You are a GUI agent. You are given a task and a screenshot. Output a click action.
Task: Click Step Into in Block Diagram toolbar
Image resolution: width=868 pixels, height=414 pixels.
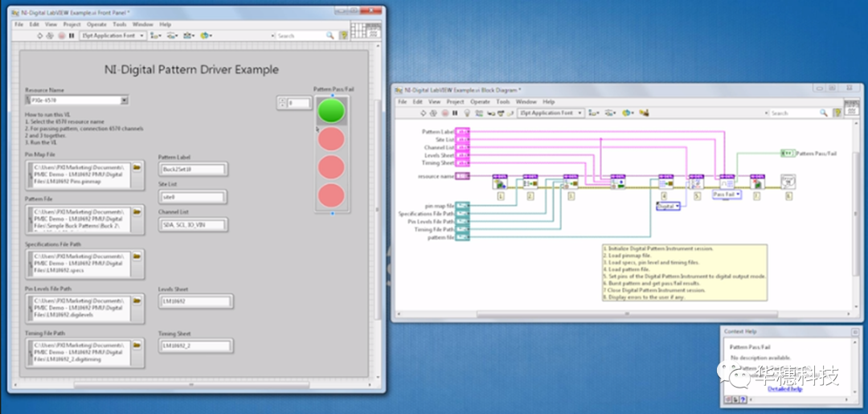490,113
